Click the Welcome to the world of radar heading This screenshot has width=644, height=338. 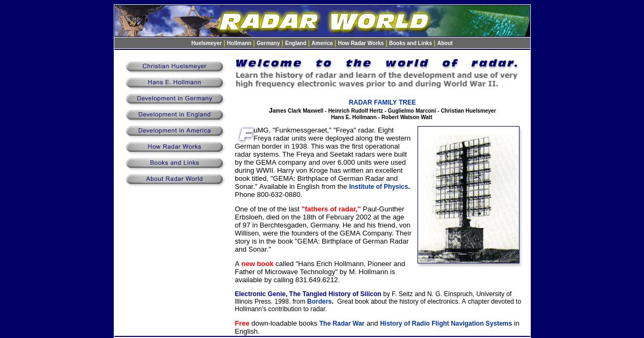click(377, 63)
